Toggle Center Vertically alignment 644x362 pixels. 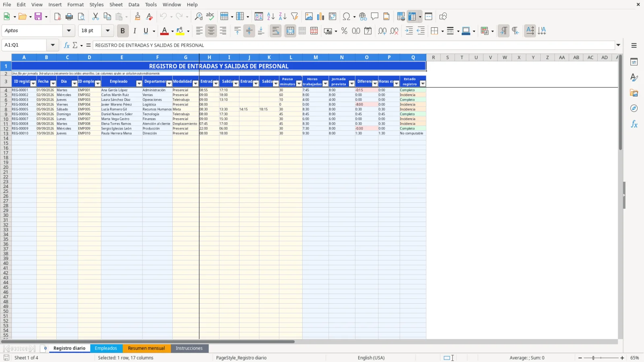pos(249,31)
